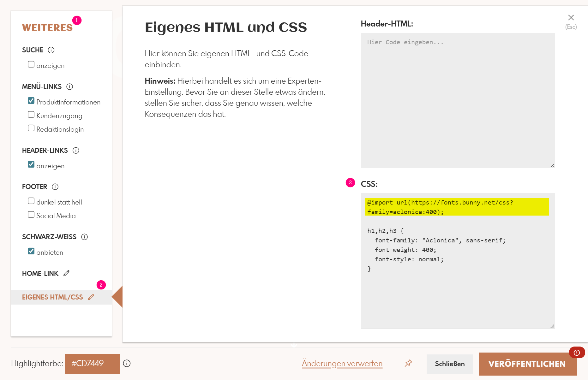The image size is (588, 380).
Task: Edit HOME-LINK with pencil icon
Action: [66, 273]
